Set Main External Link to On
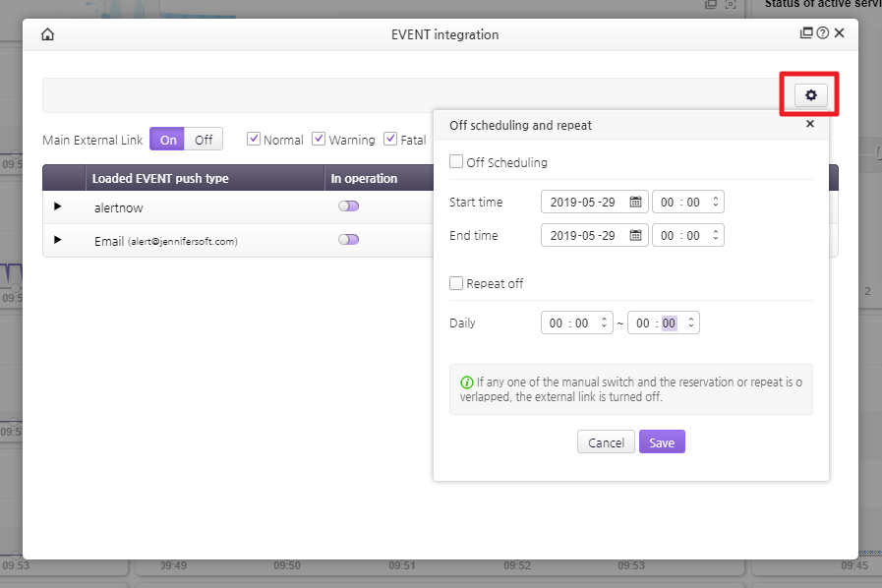The height and width of the screenshot is (588, 882). tap(168, 140)
